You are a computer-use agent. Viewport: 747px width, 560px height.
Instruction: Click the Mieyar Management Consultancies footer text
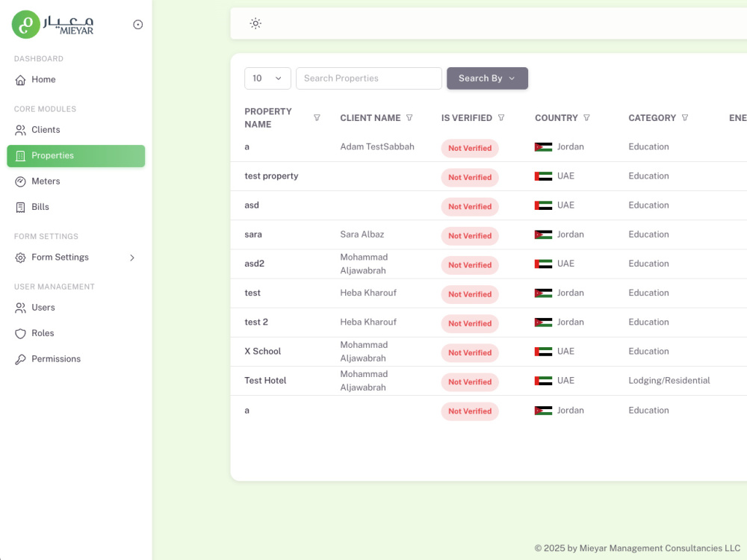coord(637,548)
